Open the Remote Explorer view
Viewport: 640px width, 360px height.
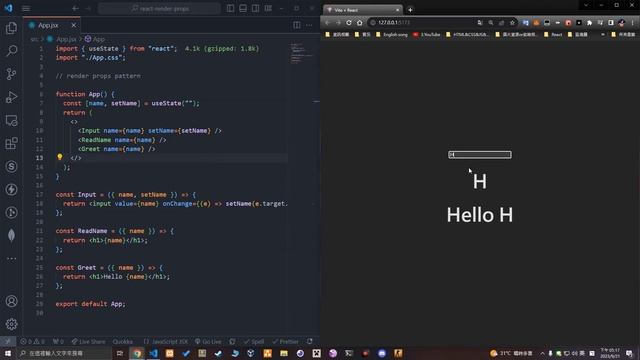11,120
